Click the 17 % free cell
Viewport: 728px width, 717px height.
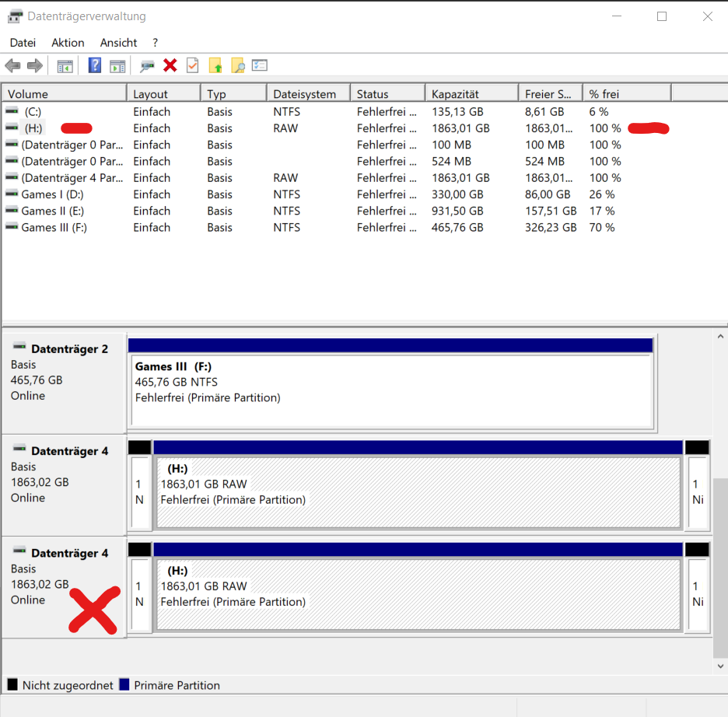[x=602, y=212]
